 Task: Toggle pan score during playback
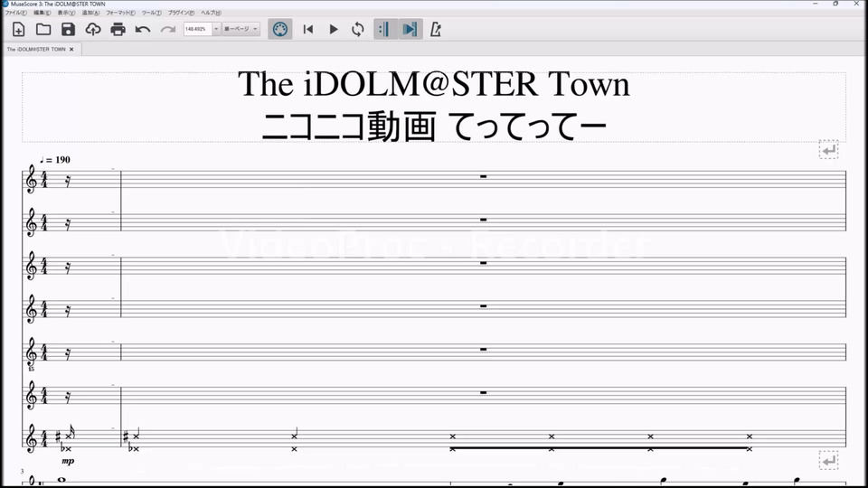(410, 29)
